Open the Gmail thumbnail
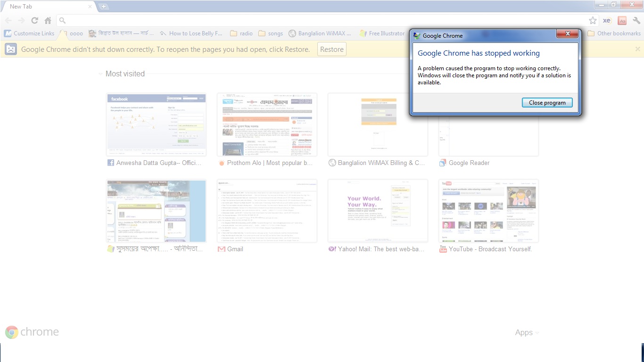Image resolution: width=644 pixels, height=362 pixels. [267, 211]
